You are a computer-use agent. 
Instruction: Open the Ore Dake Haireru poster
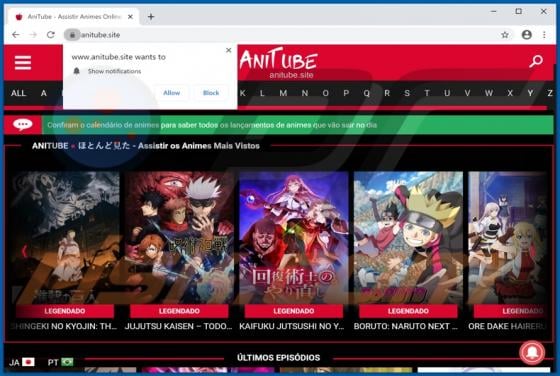pyautogui.click(x=508, y=237)
